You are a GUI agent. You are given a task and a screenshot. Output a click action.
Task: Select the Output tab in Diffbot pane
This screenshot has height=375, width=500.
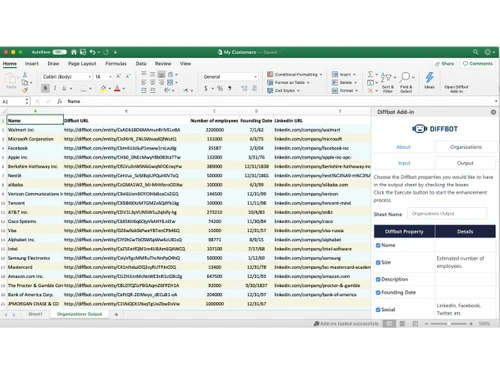[x=465, y=163]
